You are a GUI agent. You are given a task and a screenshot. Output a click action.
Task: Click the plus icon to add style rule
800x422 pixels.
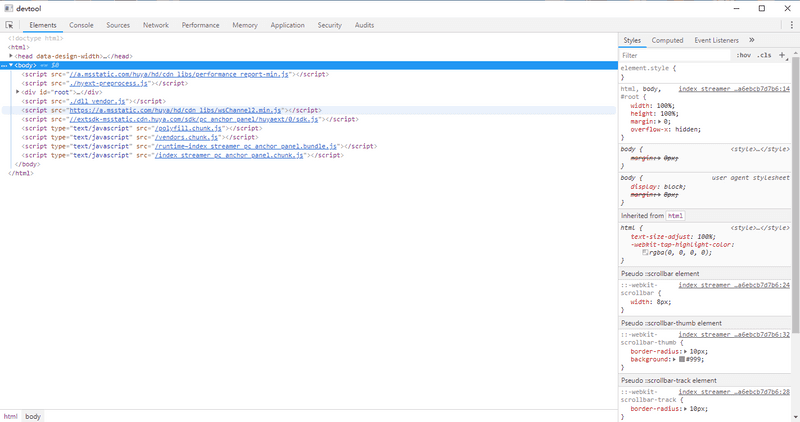click(782, 55)
